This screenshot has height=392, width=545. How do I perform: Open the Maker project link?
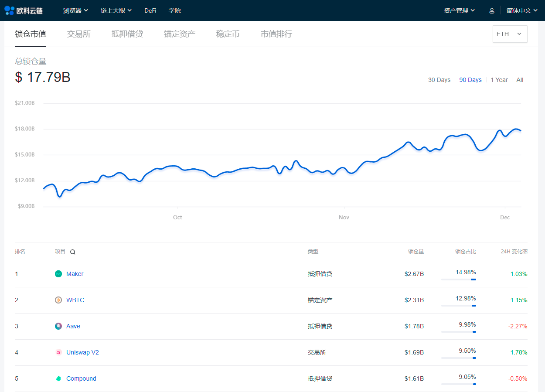pyautogui.click(x=75, y=274)
